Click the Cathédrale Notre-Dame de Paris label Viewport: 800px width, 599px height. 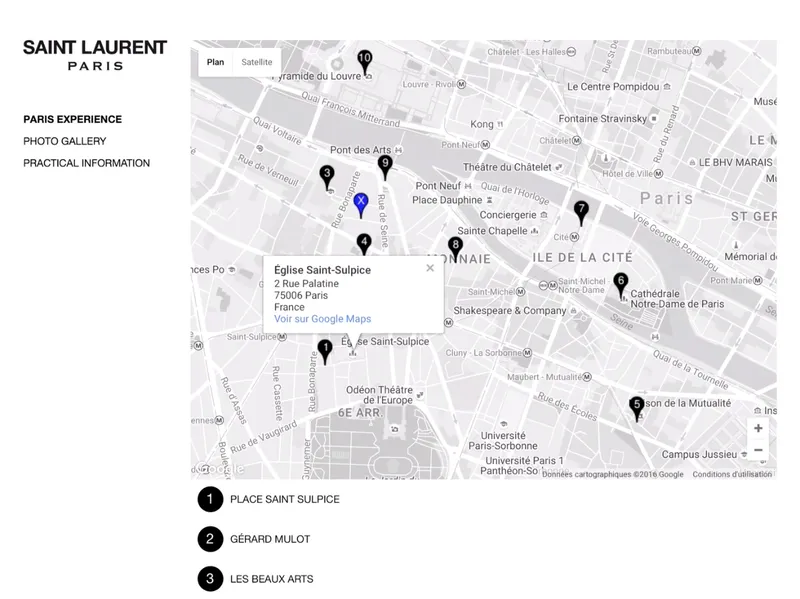[x=677, y=299]
